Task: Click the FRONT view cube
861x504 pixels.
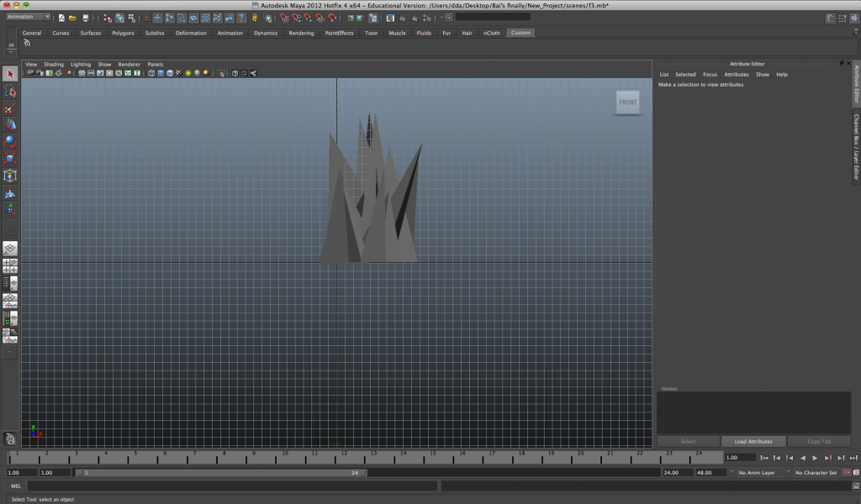Action: 627,102
